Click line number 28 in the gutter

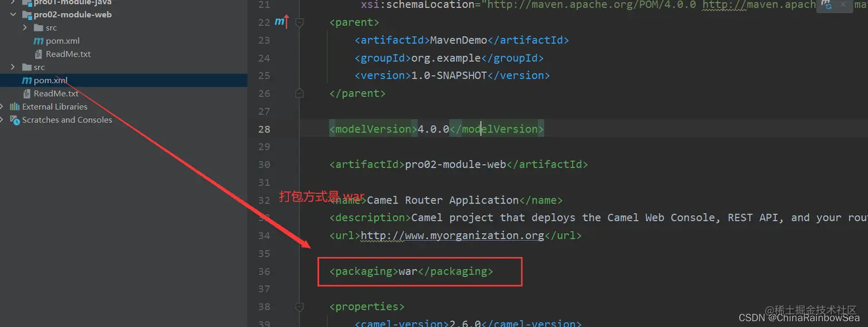point(264,129)
